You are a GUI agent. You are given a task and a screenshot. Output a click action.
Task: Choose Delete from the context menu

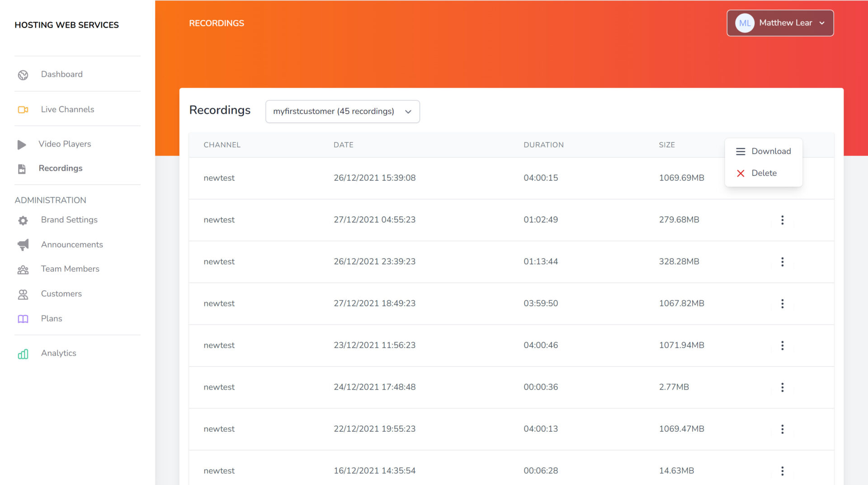[764, 173]
